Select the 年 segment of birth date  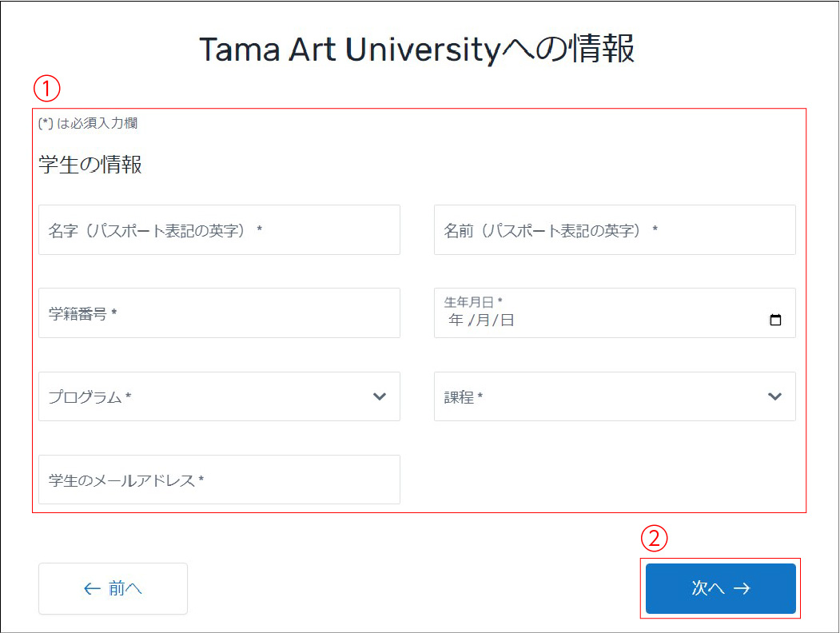pos(456,320)
